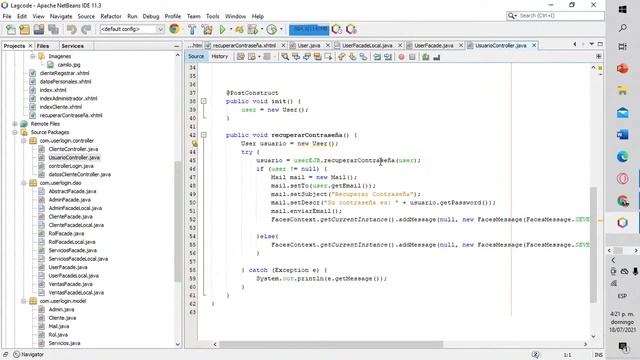Click Clean and Build Project icon
This screenshot has width=640, height=360.
(207, 29)
